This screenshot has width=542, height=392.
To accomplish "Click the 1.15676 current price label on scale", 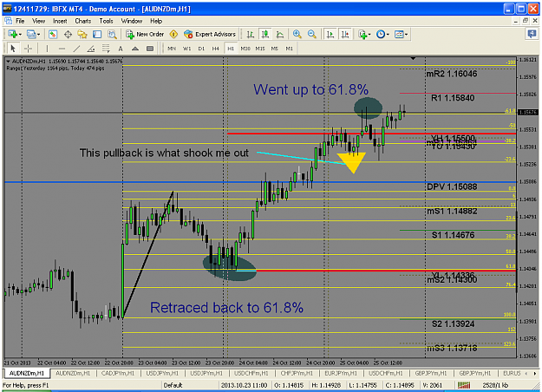I will [528, 113].
